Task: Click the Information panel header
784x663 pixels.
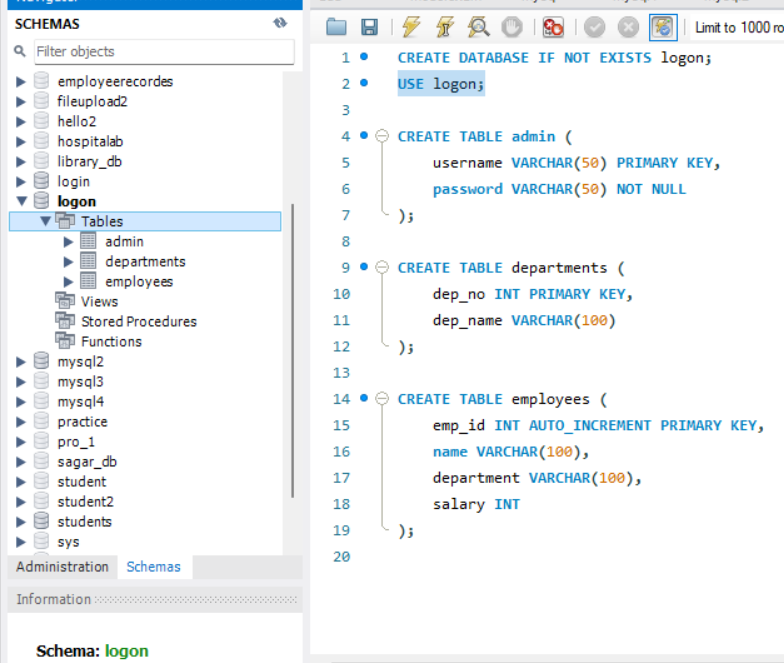Action: click(155, 599)
